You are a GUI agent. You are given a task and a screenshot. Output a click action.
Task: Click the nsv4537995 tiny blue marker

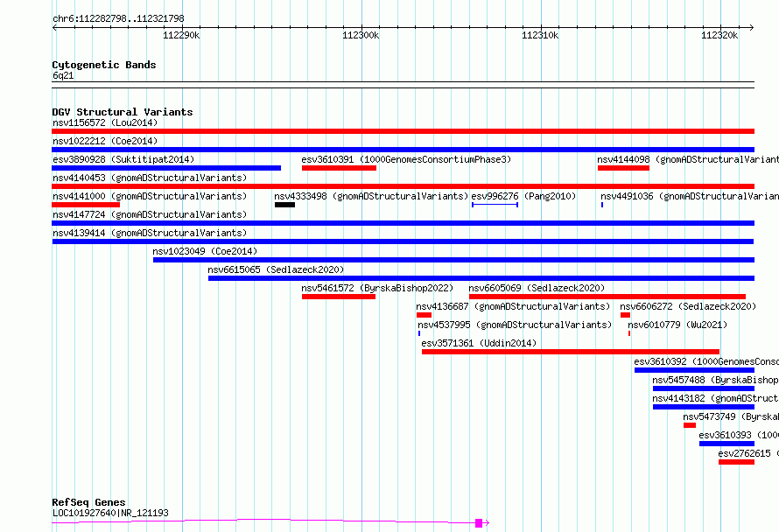coord(419,333)
